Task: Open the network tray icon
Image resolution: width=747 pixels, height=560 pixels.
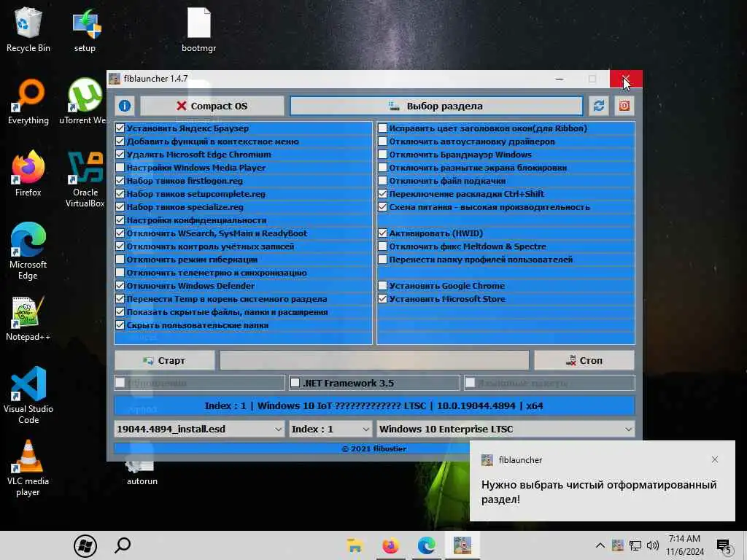Action: pyautogui.click(x=635, y=545)
